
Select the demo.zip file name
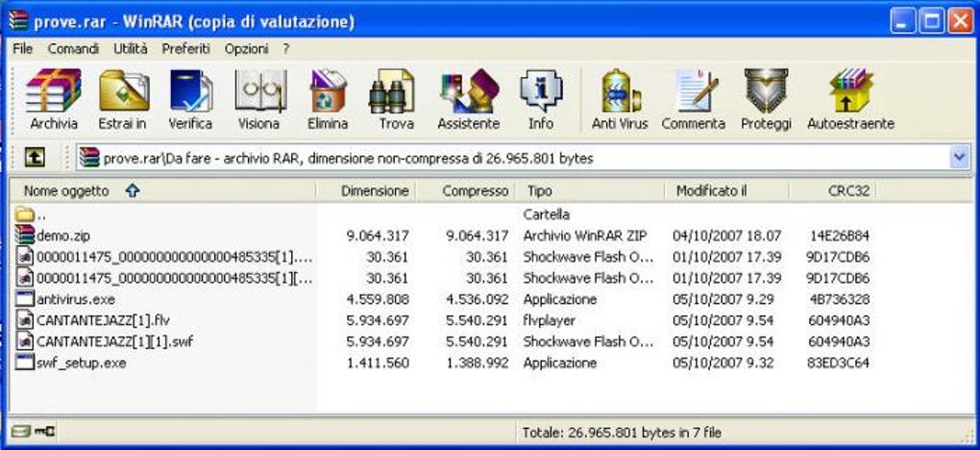coord(63,236)
